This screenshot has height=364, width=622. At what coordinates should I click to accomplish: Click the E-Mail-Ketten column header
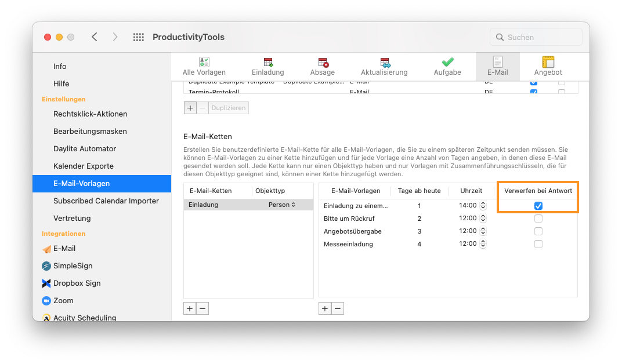tap(211, 191)
